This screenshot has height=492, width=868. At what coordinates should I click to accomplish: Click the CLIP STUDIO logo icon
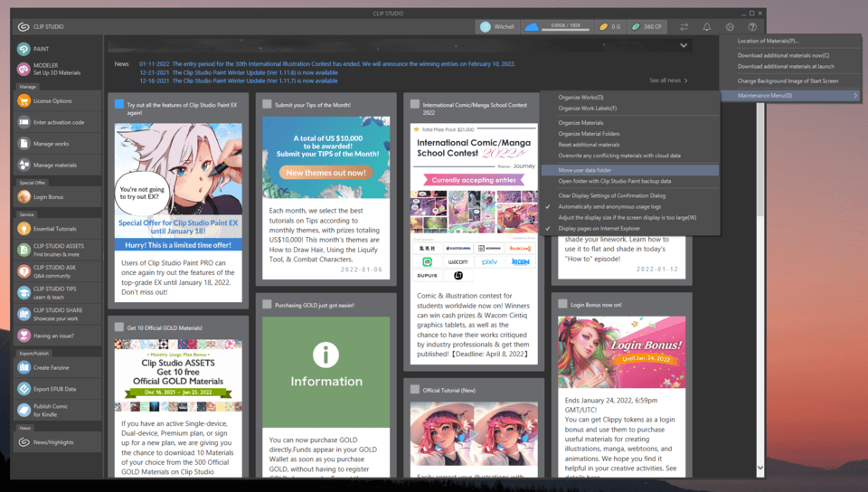24,26
